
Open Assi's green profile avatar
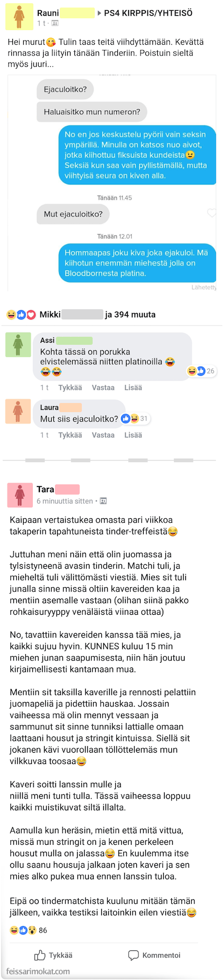(18, 344)
